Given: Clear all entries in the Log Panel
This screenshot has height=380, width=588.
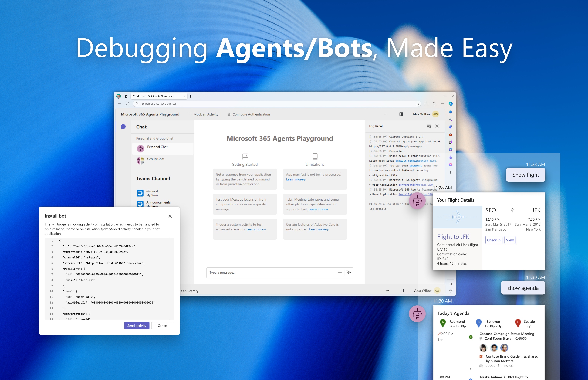Looking at the screenshot, I should [x=429, y=126].
